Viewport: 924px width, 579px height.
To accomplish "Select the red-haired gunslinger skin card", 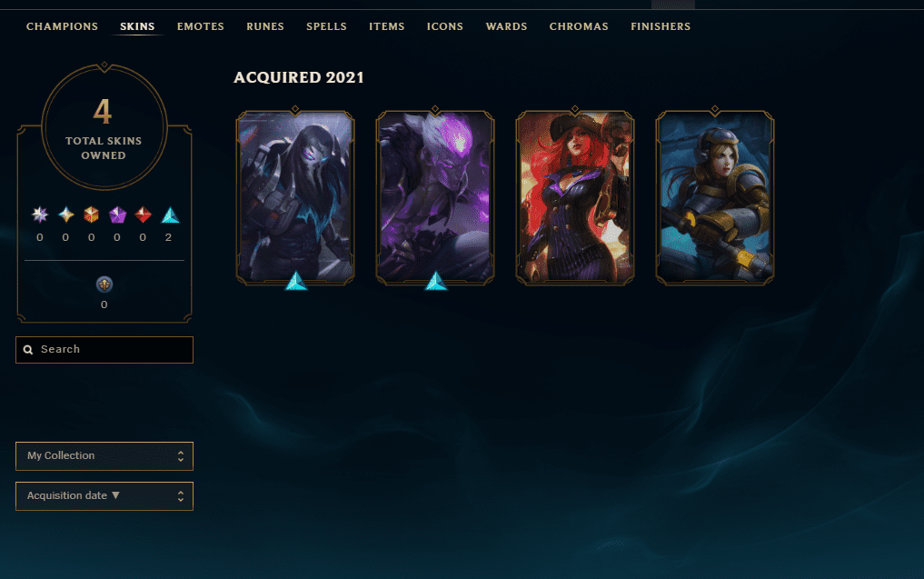I will click(575, 197).
